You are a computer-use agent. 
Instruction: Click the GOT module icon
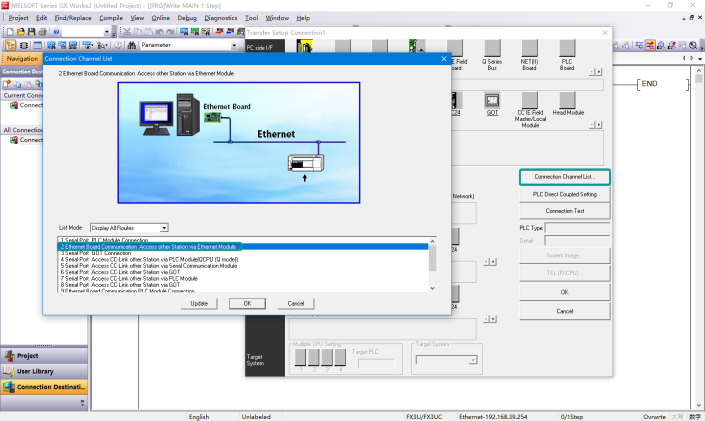click(x=492, y=101)
